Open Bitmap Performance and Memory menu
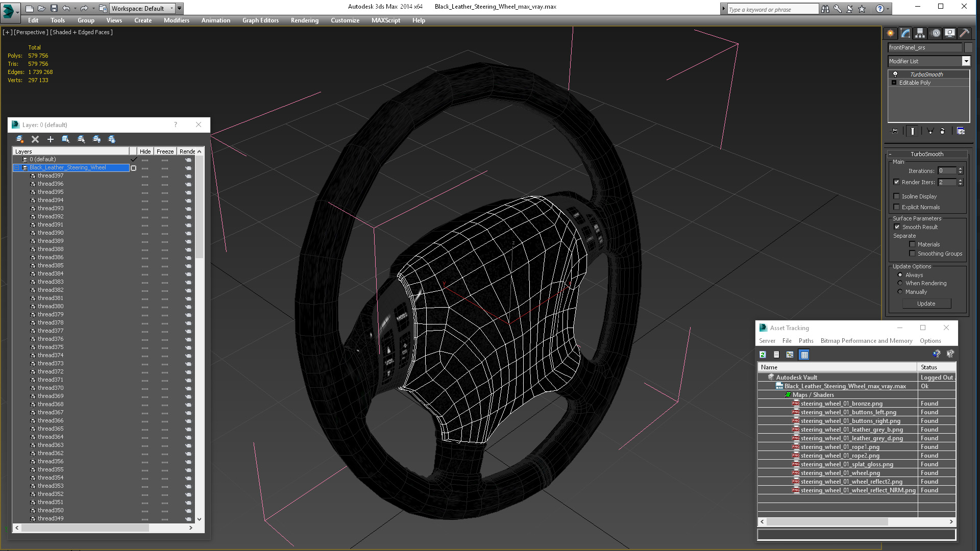The height and width of the screenshot is (551, 980). coord(866,341)
